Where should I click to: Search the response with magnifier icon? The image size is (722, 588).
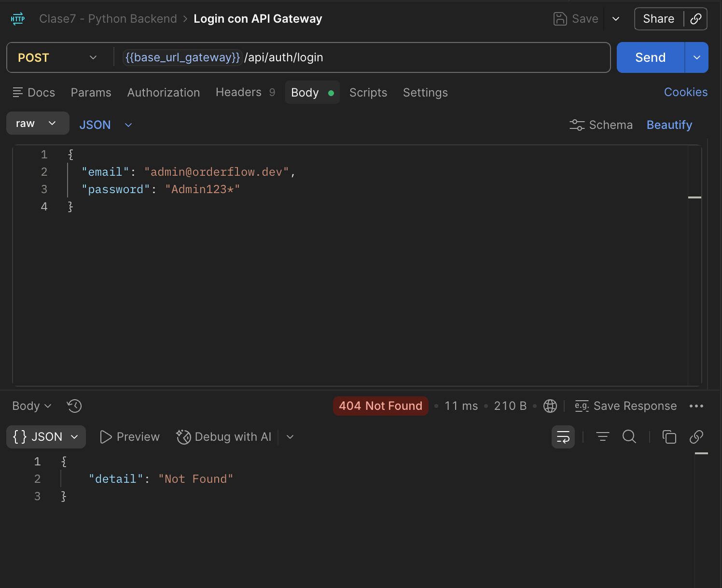(629, 437)
